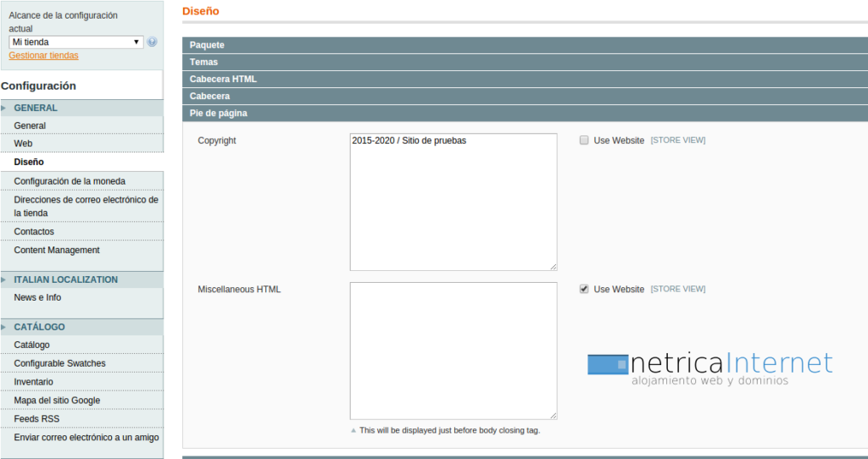This screenshot has width=868, height=459.
Task: Collapse the 'Pie de página' fieldset
Action: [525, 113]
